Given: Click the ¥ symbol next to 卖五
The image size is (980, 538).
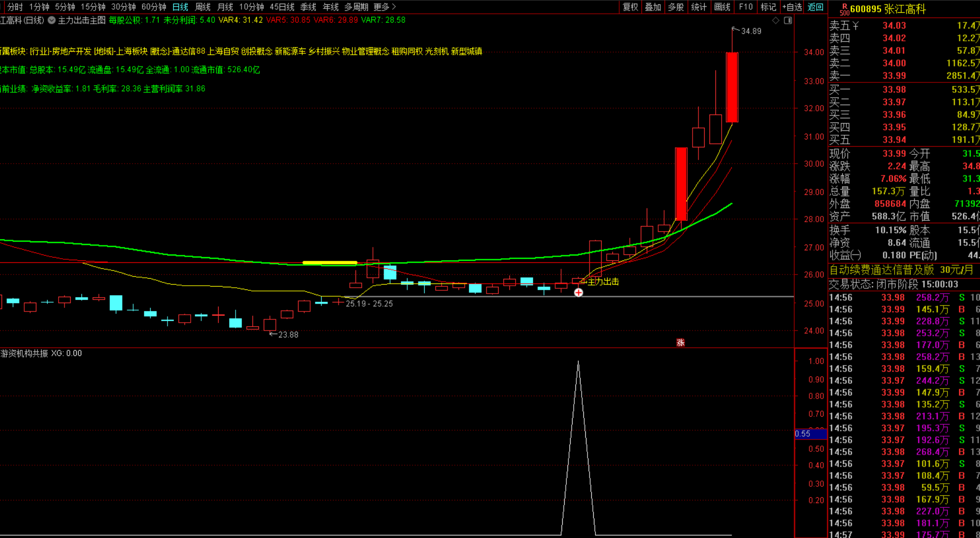Looking at the screenshot, I should coord(855,25).
